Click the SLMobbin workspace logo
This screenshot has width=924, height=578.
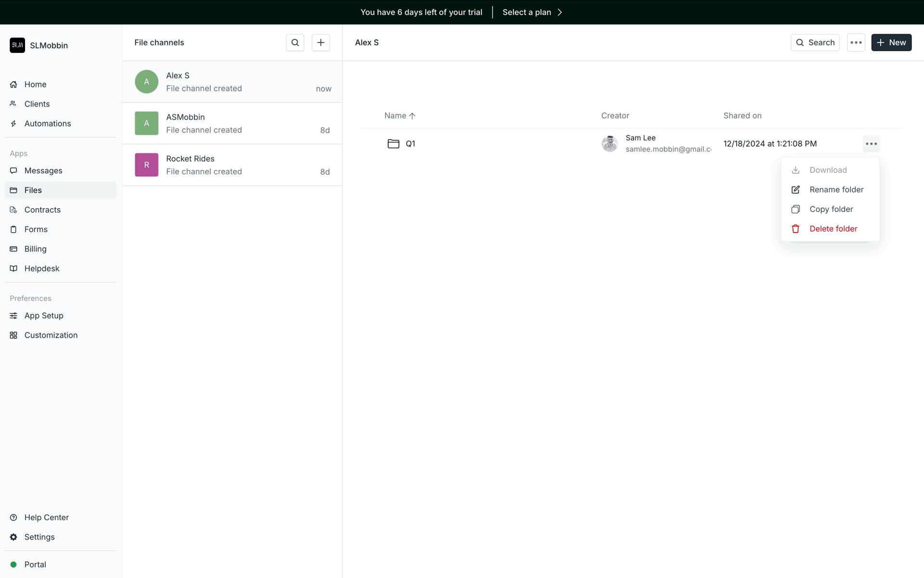[17, 45]
